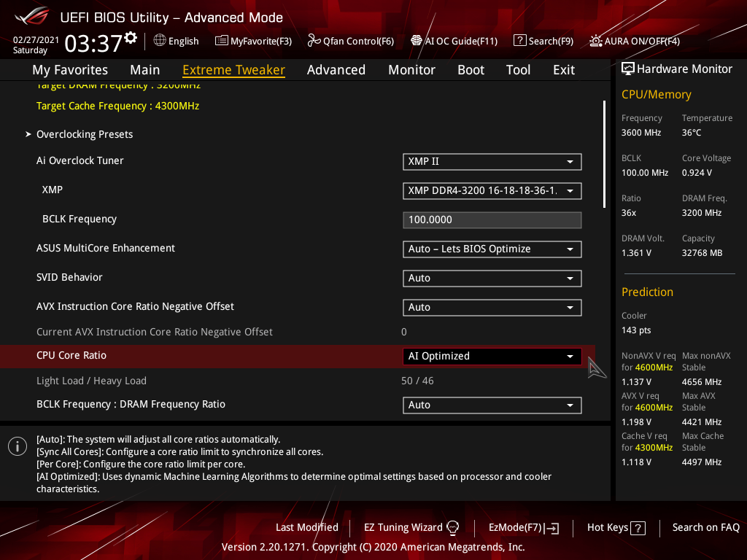Click the Hardware Monitor screen icon
Screen dimensions: 747x560
tap(628, 69)
